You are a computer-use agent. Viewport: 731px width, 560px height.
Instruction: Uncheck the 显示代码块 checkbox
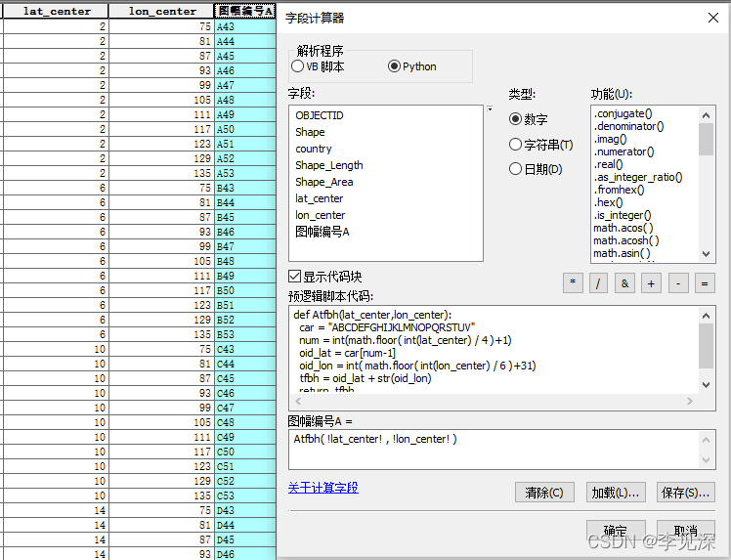(295, 277)
